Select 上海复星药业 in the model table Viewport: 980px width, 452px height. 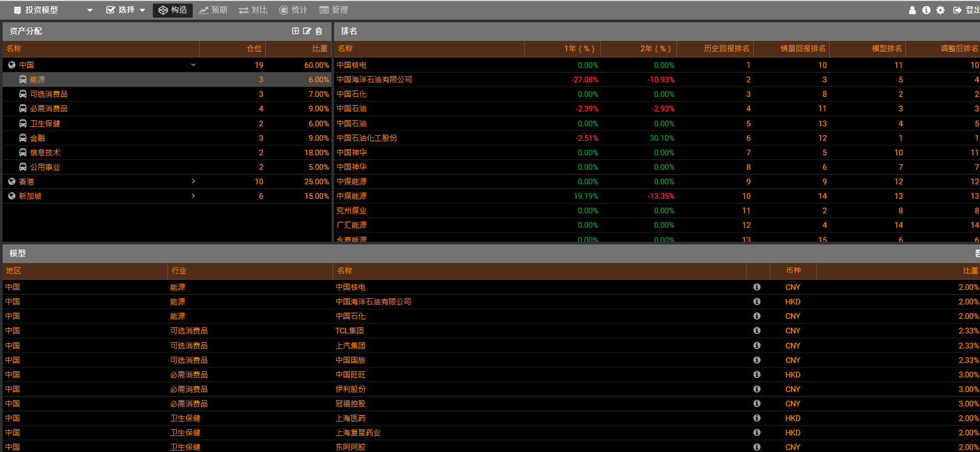[x=491, y=432]
